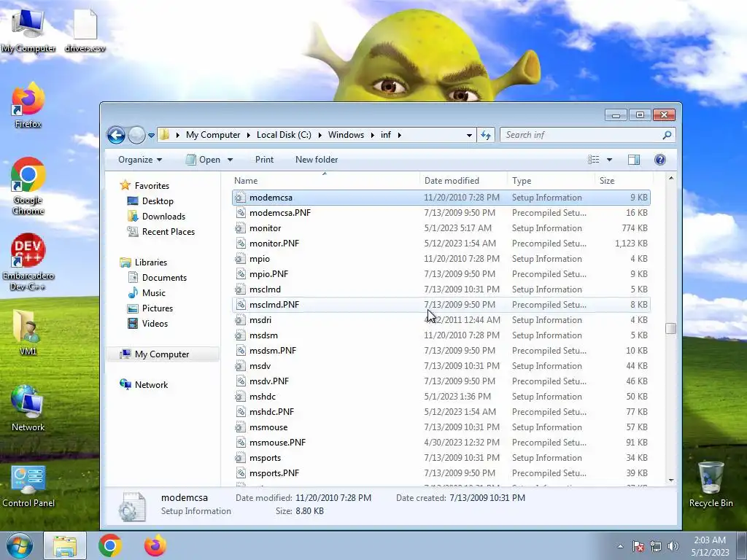The width and height of the screenshot is (747, 560).
Task: Open Videos library in sidebar
Action: pyautogui.click(x=147, y=323)
